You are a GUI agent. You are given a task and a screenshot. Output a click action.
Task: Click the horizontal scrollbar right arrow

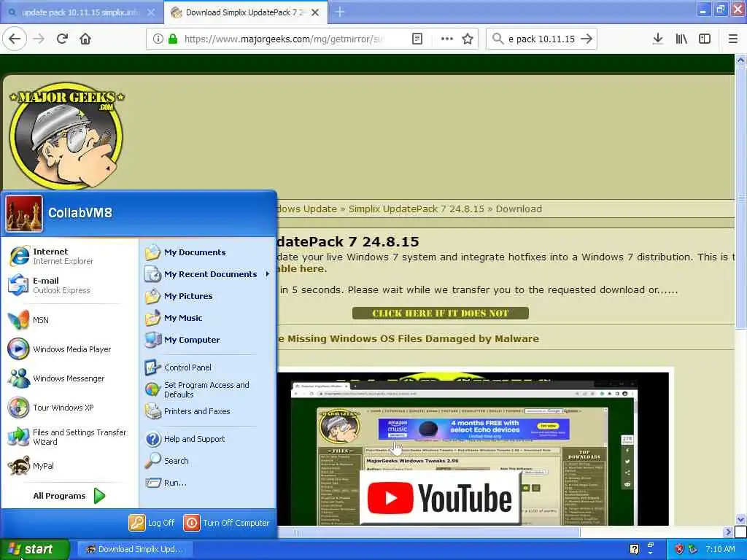click(728, 532)
